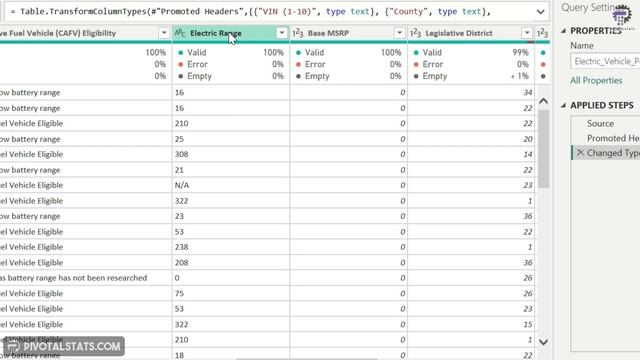This screenshot has height=360, width=640.
Task: Open the Legislative District column filter dropdown
Action: tap(527, 33)
